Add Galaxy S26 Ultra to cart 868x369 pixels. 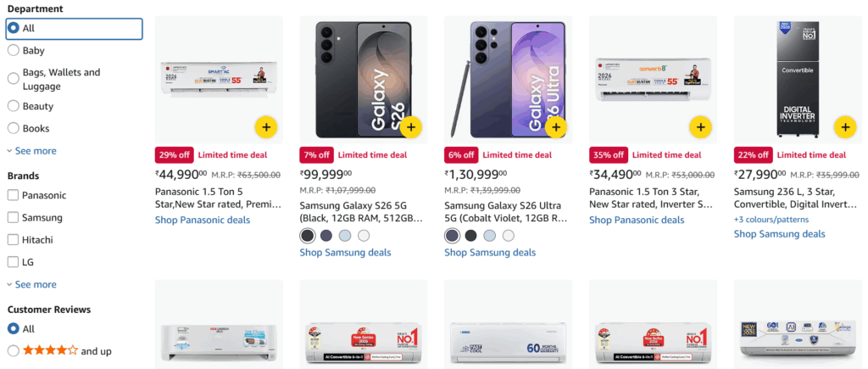tap(555, 127)
